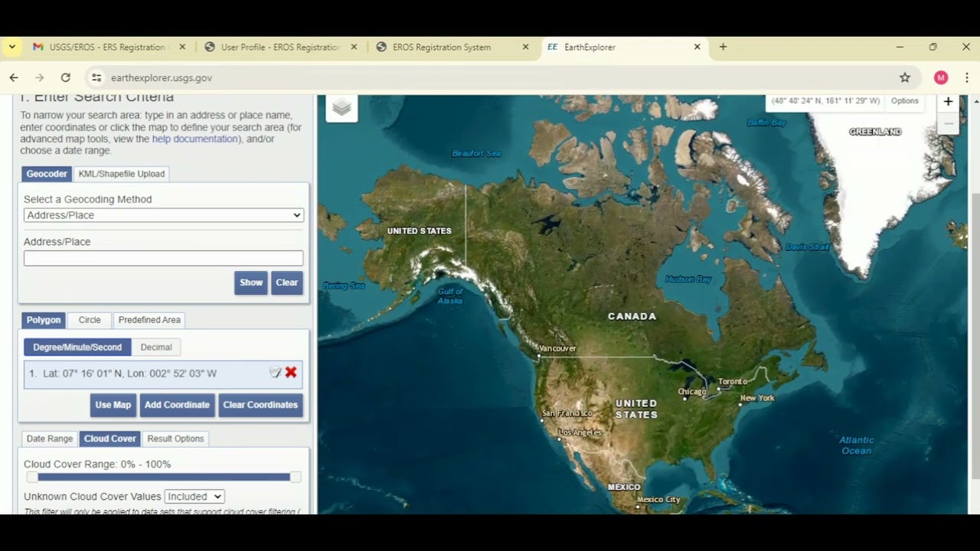This screenshot has width=980, height=551.
Task: Open Unknown Cloud Cover Values dropdown
Action: click(x=194, y=497)
